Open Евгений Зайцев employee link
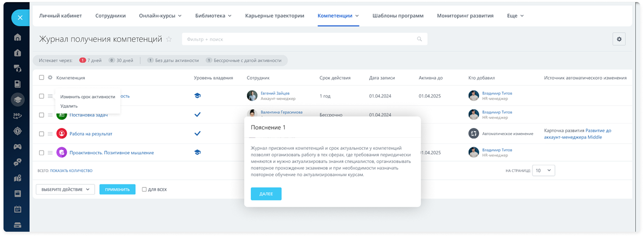Image resolution: width=644 pixels, height=237 pixels. point(275,93)
